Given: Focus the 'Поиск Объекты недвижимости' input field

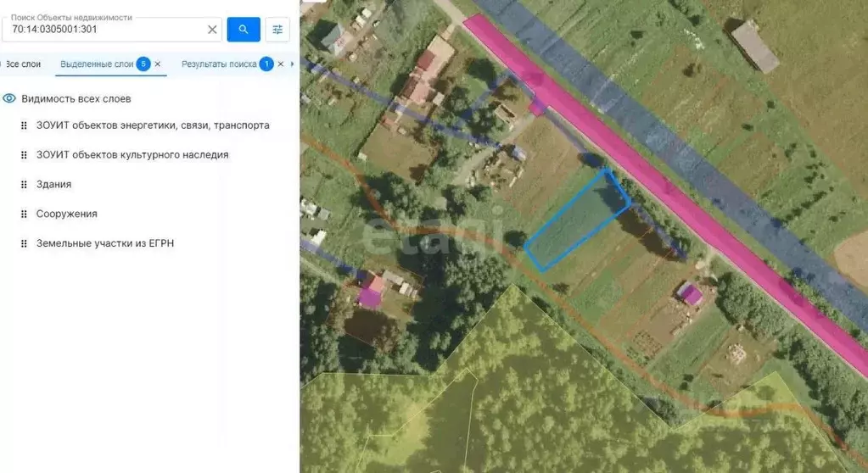Looking at the screenshot, I should pyautogui.click(x=106, y=30).
